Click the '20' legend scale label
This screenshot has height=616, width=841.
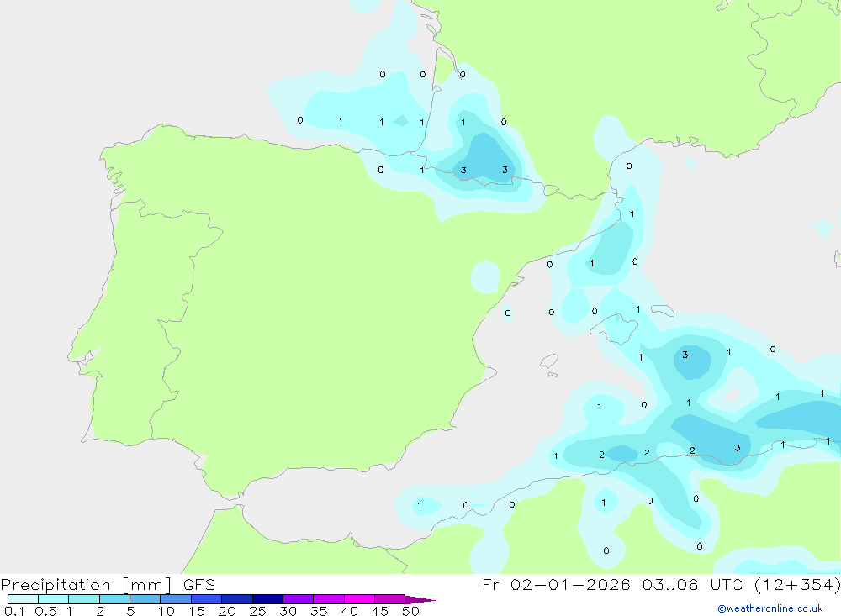(x=227, y=611)
